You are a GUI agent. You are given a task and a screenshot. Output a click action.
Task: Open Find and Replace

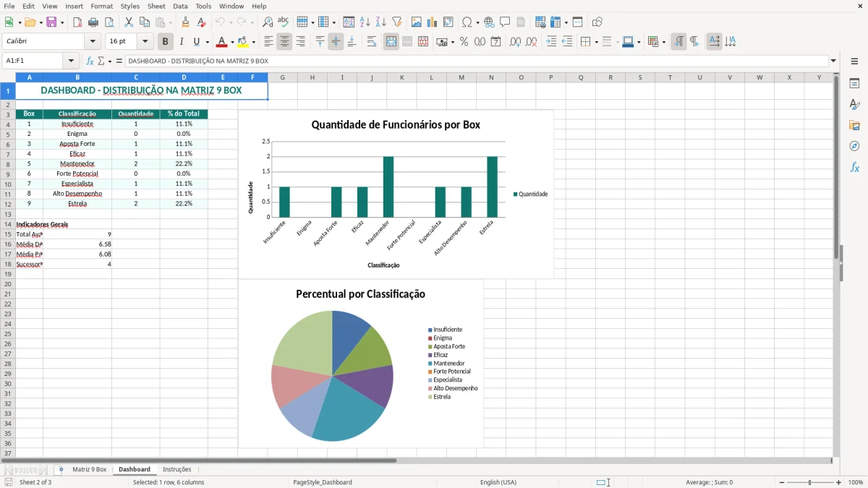coord(268,22)
